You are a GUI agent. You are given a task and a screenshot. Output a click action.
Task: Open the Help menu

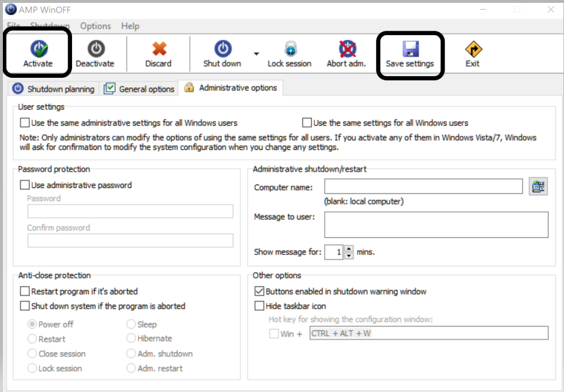[x=130, y=26]
